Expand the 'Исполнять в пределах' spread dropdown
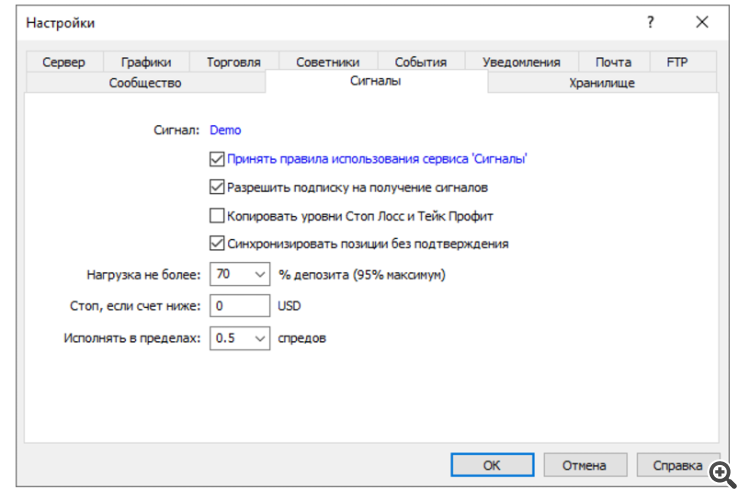 (x=260, y=338)
